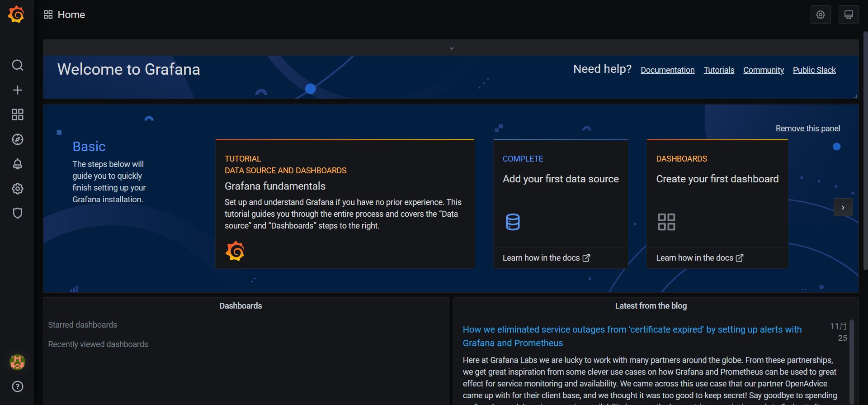The height and width of the screenshot is (405, 868).
Task: Click Recently viewed dashboards heading
Action: tap(98, 344)
